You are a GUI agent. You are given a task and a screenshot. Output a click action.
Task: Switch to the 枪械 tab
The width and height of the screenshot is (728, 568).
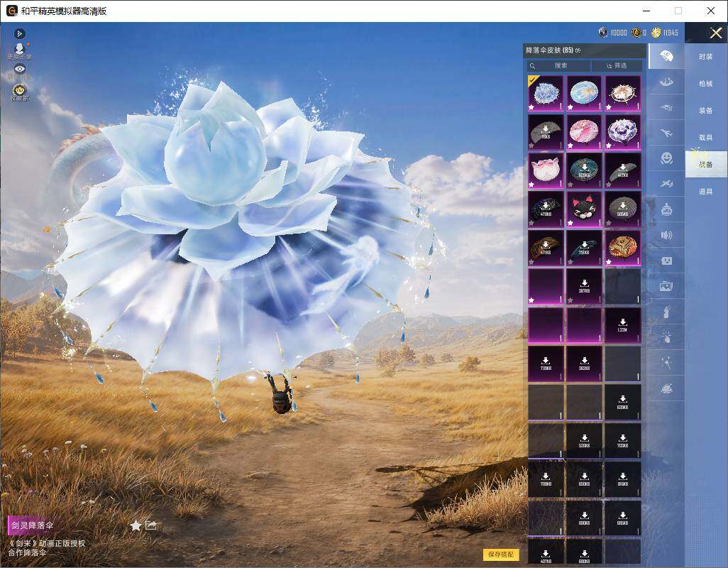tap(706, 84)
